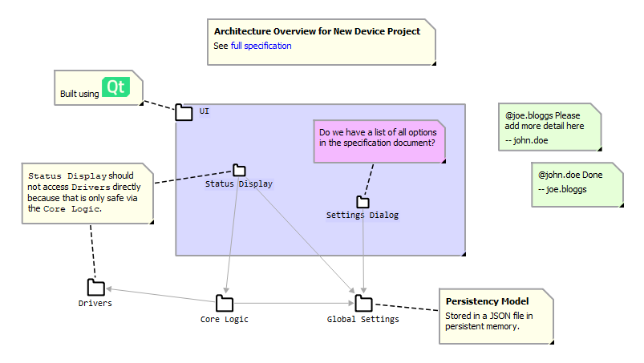The width and height of the screenshot is (644, 363).
Task: Click the 'Core Logic' label text
Action: click(225, 319)
